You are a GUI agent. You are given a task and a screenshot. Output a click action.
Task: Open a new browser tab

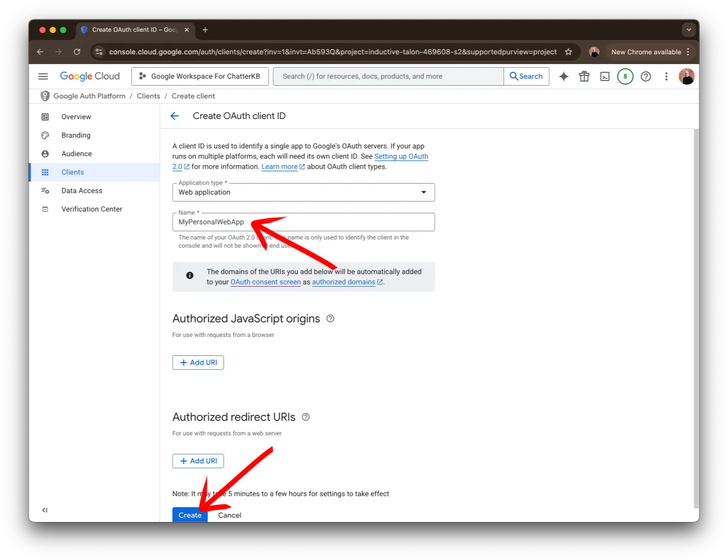(205, 30)
